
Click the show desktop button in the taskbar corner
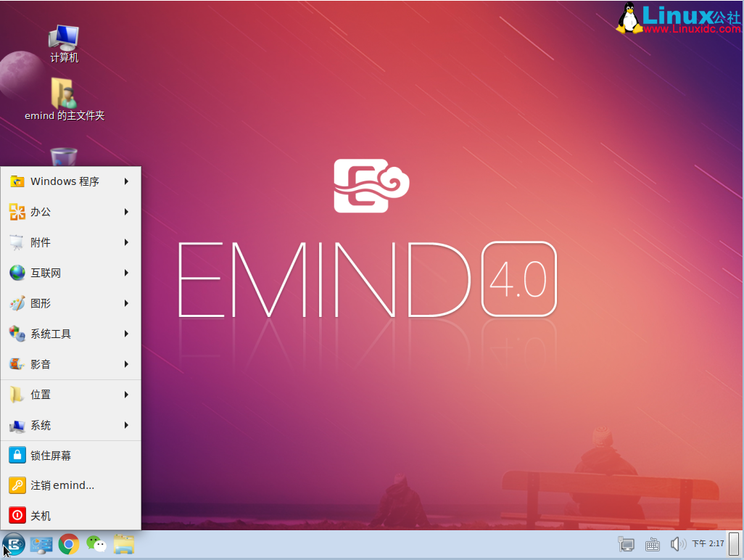tap(734, 544)
